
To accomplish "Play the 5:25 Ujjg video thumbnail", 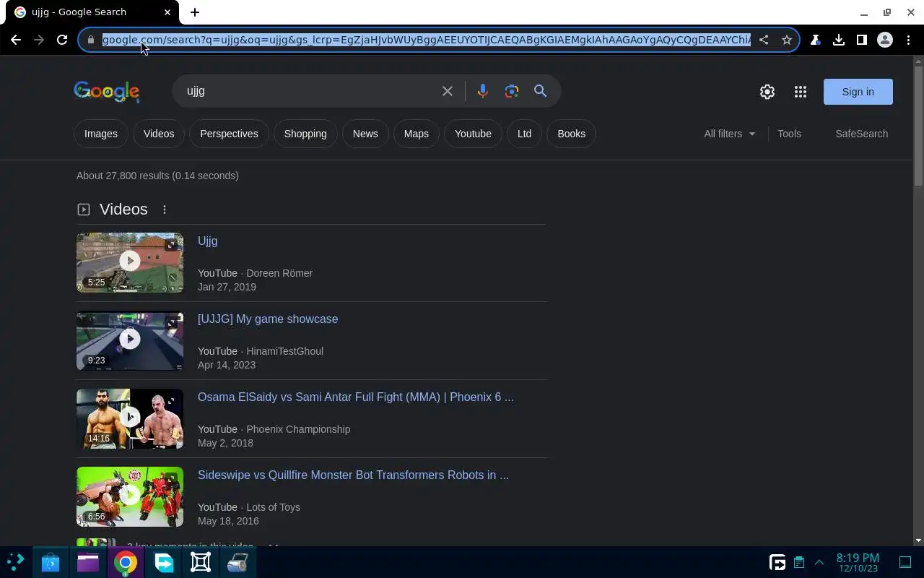I will point(130,262).
